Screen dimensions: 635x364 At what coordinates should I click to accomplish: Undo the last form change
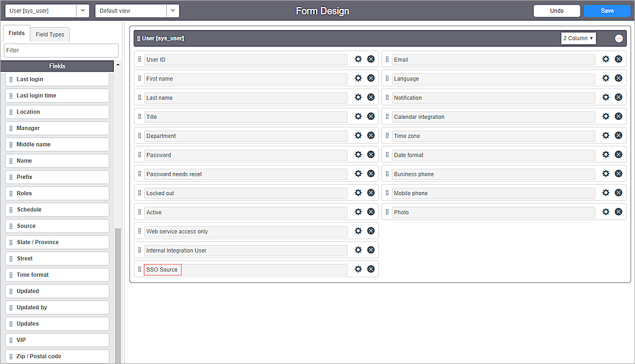556,10
